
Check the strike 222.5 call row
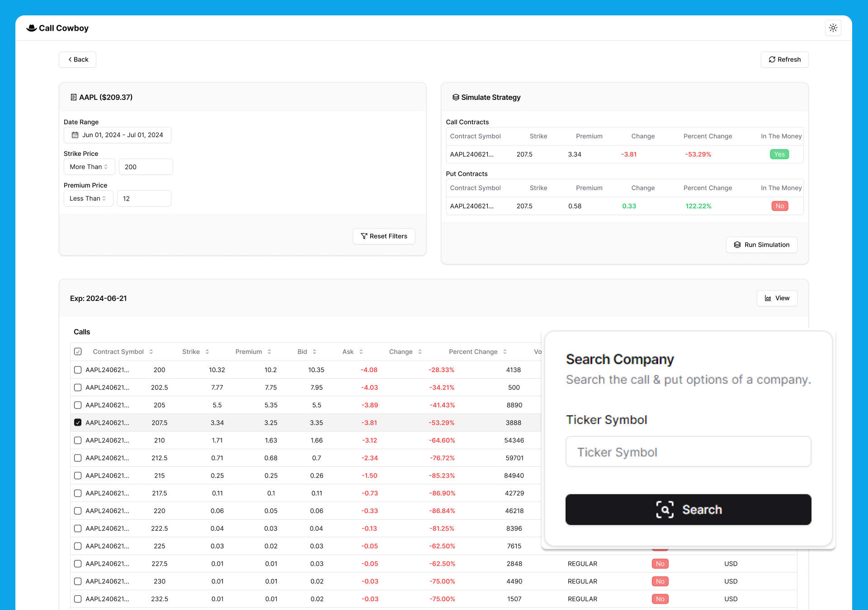(x=78, y=528)
